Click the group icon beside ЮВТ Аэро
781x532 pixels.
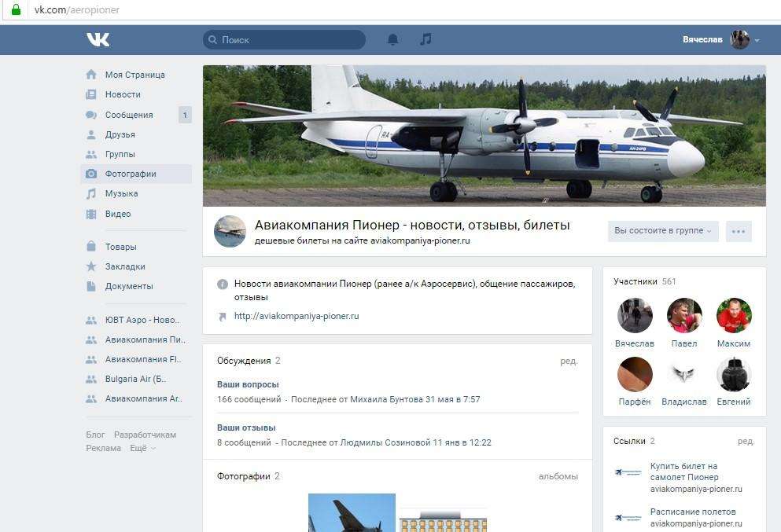pyautogui.click(x=91, y=320)
